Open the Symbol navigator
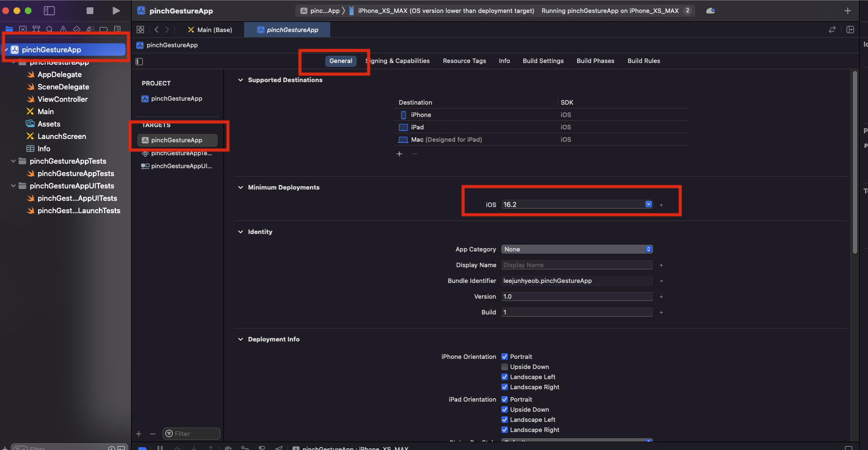Viewport: 868px width, 450px height. 36,29
